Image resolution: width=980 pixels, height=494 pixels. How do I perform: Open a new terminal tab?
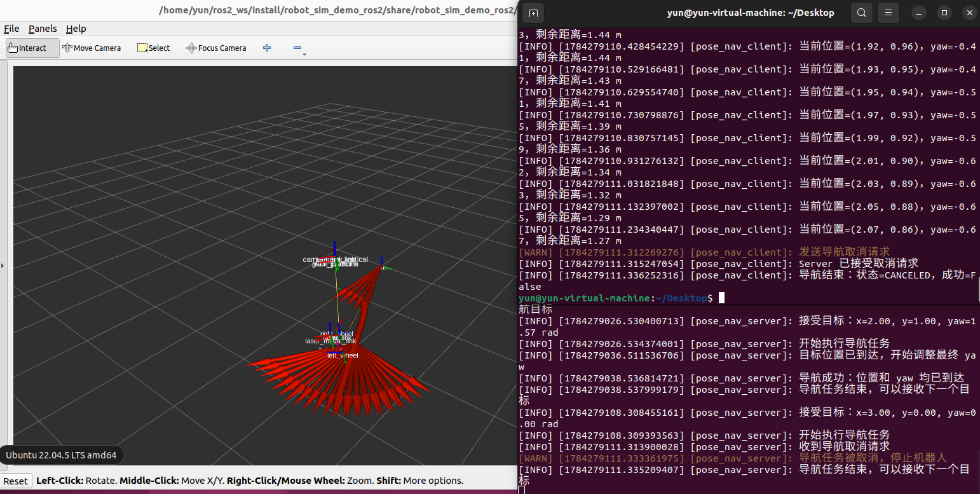(x=533, y=13)
